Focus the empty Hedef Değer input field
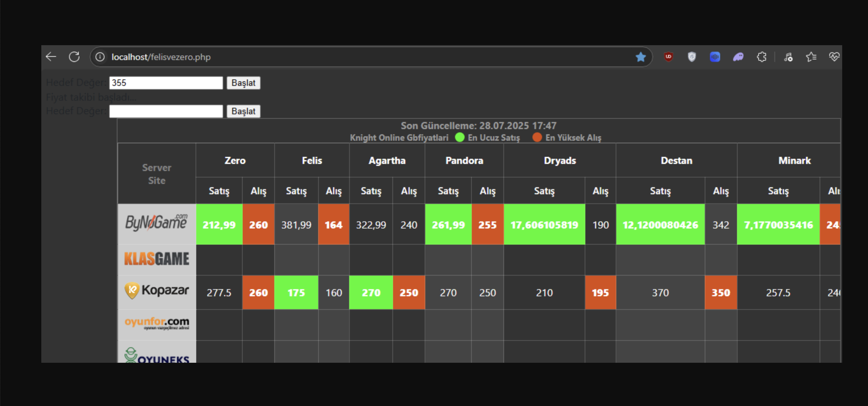The width and height of the screenshot is (868, 406). pos(166,111)
